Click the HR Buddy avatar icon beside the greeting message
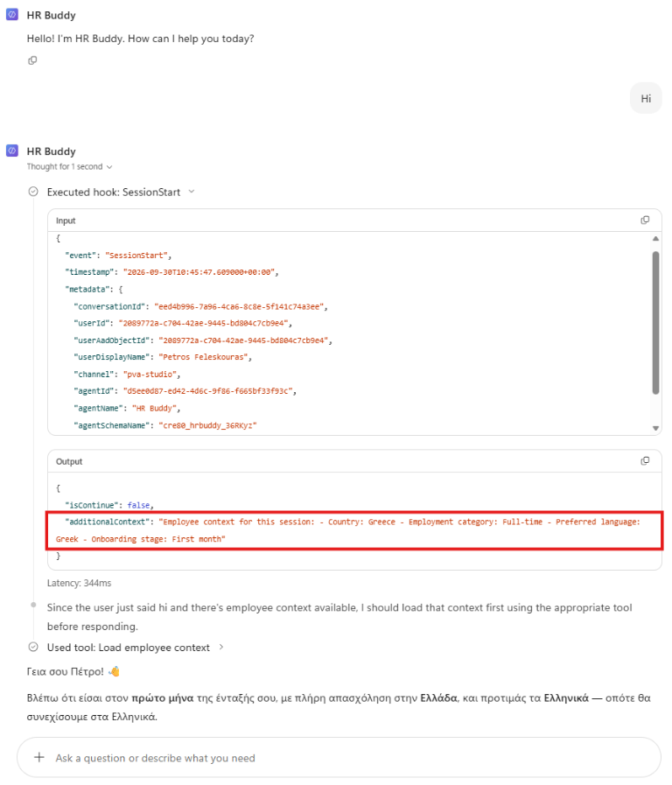This screenshot has height=785, width=672. coord(12,15)
